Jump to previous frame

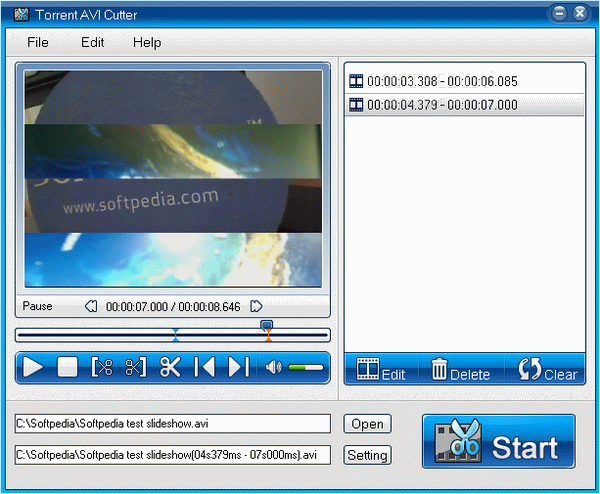coord(204,367)
